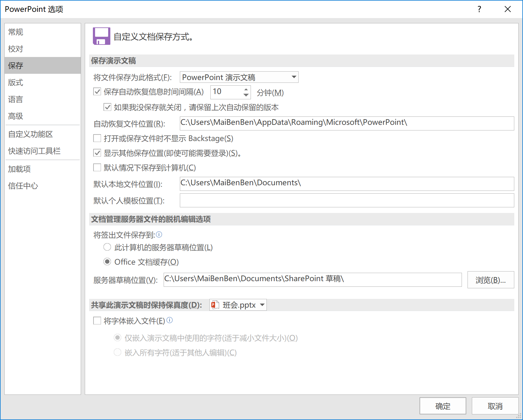
Task: Open the save format dropdown PowerPoint 演示文稿
Action: pos(239,77)
